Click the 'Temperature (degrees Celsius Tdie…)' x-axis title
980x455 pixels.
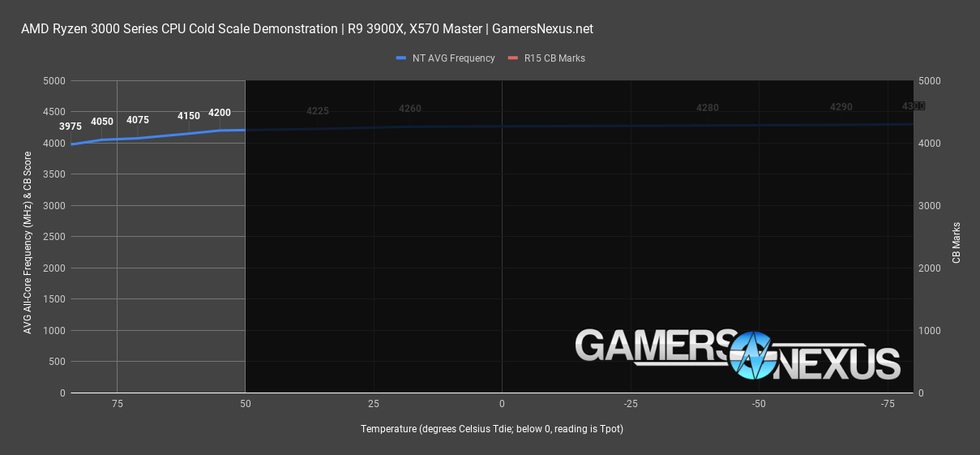[492, 428]
